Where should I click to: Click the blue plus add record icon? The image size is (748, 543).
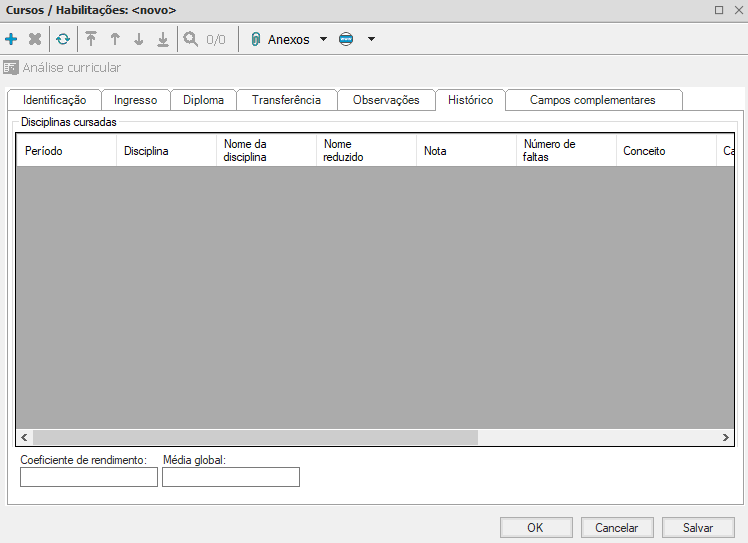tap(11, 40)
